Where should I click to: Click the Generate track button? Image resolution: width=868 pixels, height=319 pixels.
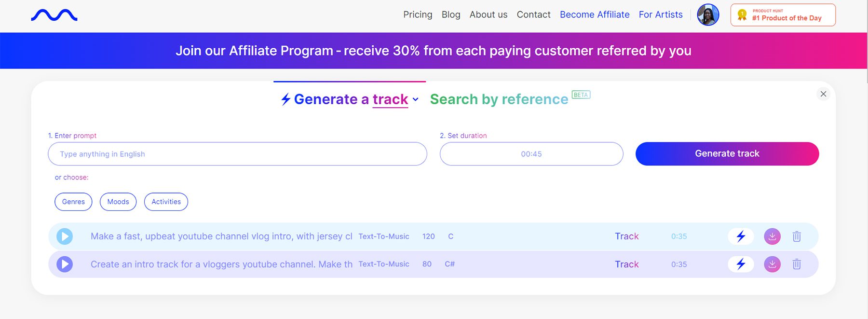[x=727, y=153]
